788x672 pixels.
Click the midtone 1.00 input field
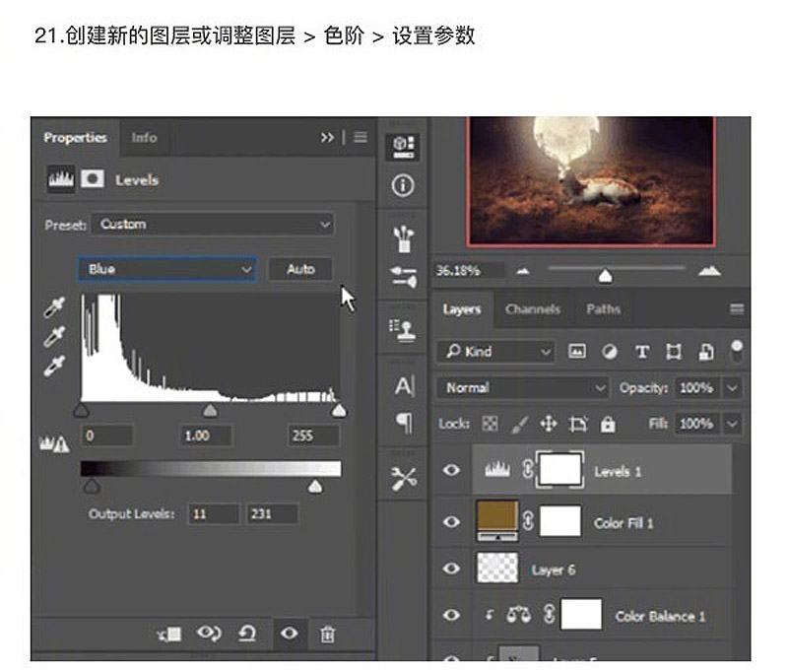(x=206, y=436)
